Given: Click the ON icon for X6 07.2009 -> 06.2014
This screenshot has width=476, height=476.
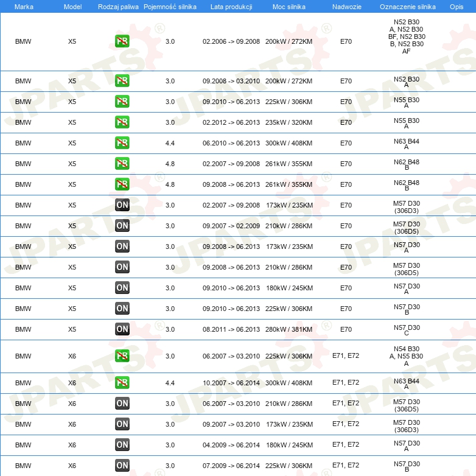Looking at the screenshot, I should point(122,465).
